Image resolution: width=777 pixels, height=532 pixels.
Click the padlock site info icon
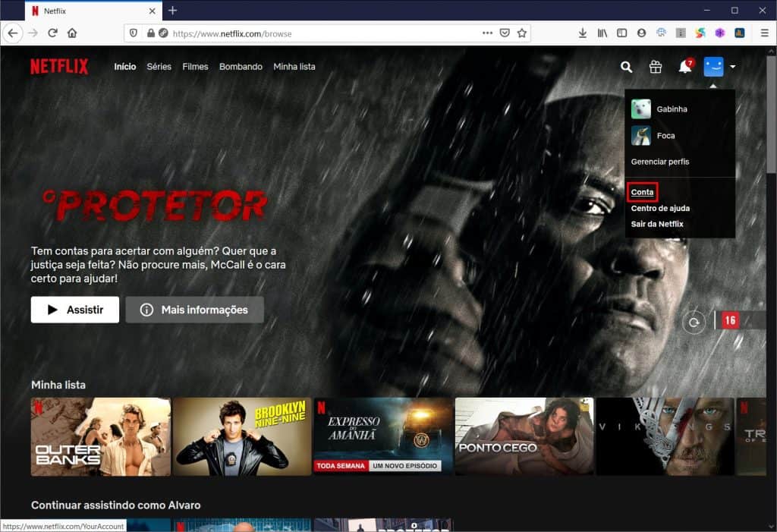click(x=151, y=33)
